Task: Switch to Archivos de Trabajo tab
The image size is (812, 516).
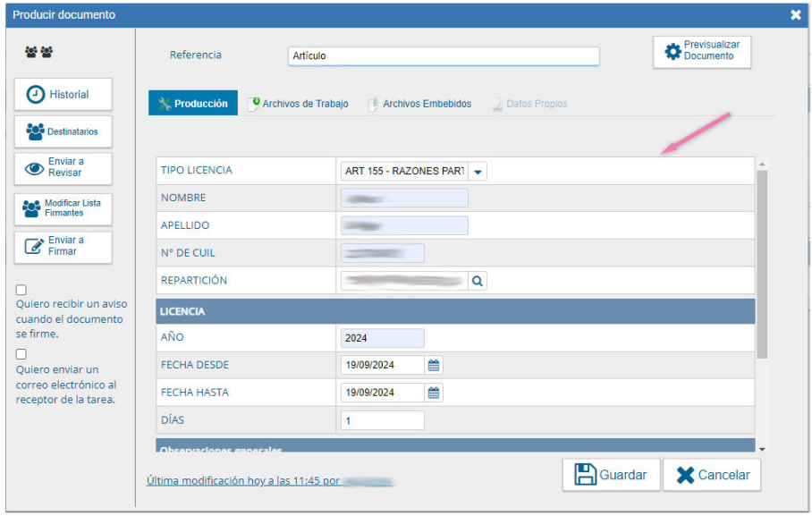Action: (x=298, y=104)
